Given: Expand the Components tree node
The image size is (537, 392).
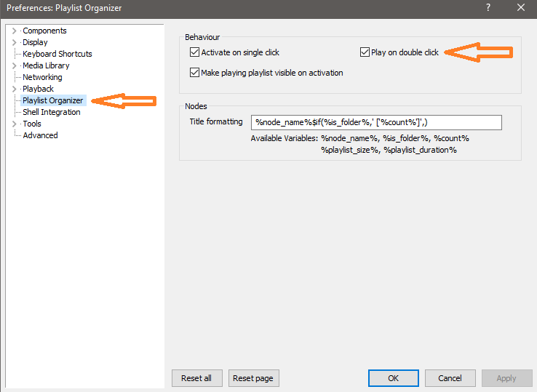Looking at the screenshot, I should [x=14, y=31].
